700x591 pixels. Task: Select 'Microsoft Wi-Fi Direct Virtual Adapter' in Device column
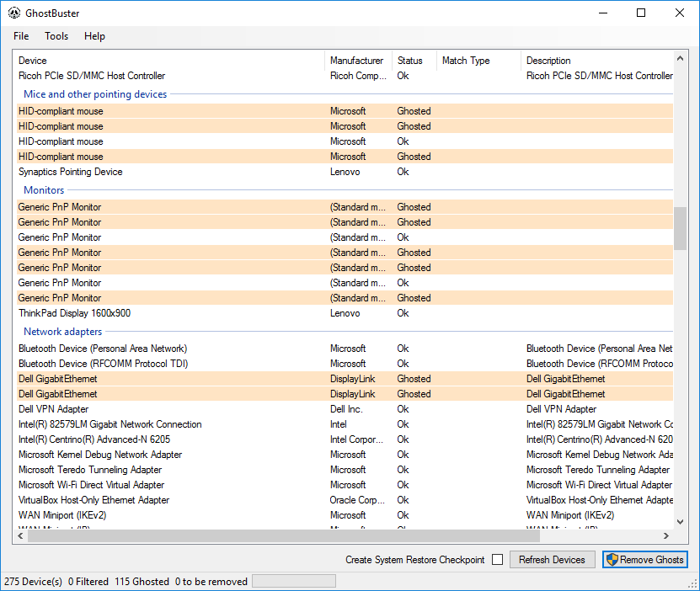click(x=91, y=485)
